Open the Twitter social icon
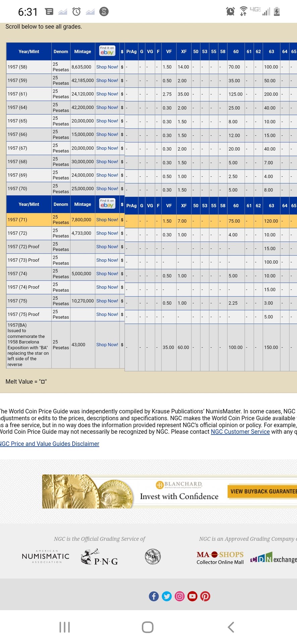Viewport: 297px width, 644px height. point(167,596)
